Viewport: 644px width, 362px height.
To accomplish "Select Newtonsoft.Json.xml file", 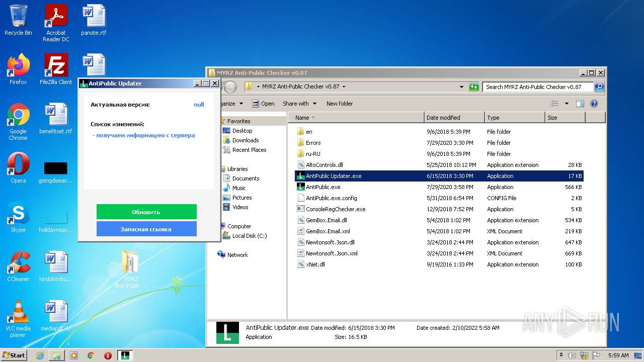I will tap(439, 253).
